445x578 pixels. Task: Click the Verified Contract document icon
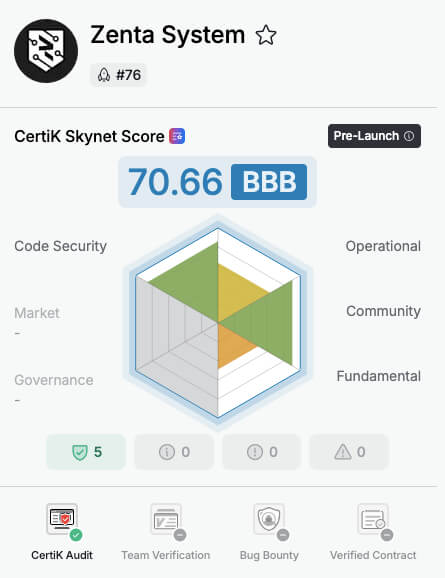point(373,519)
